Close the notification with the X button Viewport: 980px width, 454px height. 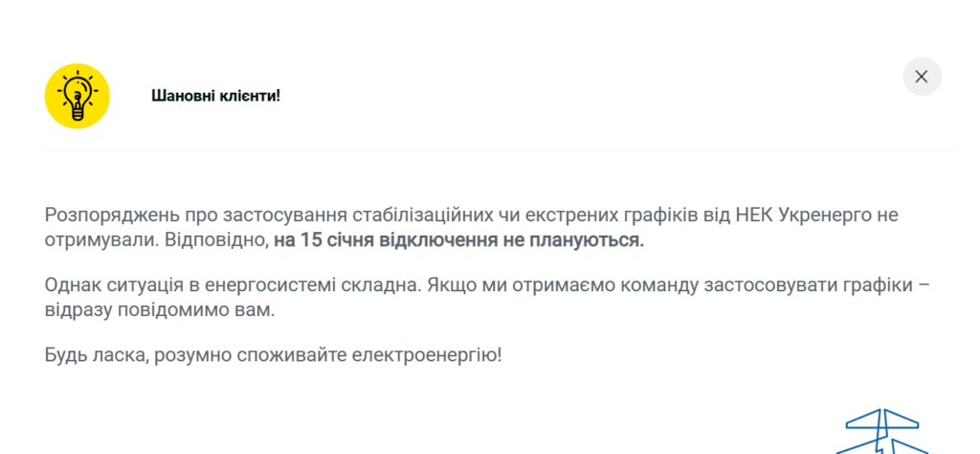click(x=922, y=77)
